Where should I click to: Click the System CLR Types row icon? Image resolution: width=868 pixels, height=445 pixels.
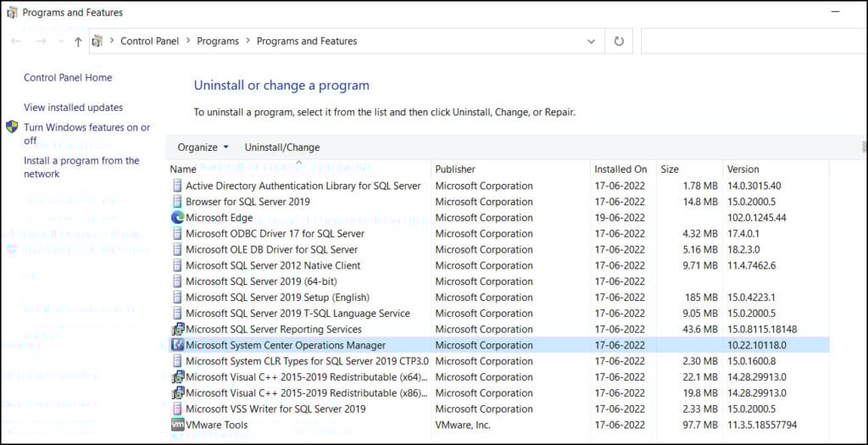click(x=177, y=361)
